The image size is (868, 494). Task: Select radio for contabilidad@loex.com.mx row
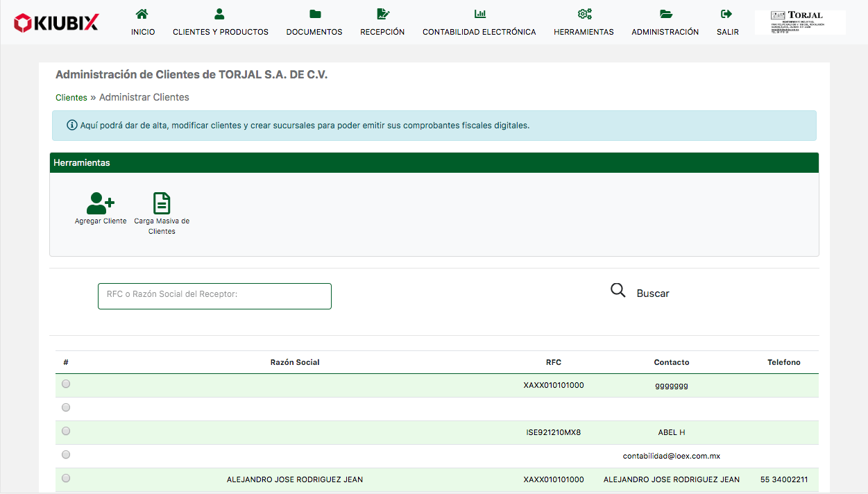coord(66,454)
